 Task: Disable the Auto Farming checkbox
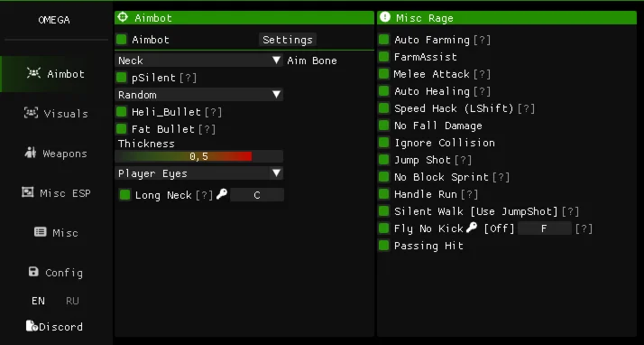point(383,40)
